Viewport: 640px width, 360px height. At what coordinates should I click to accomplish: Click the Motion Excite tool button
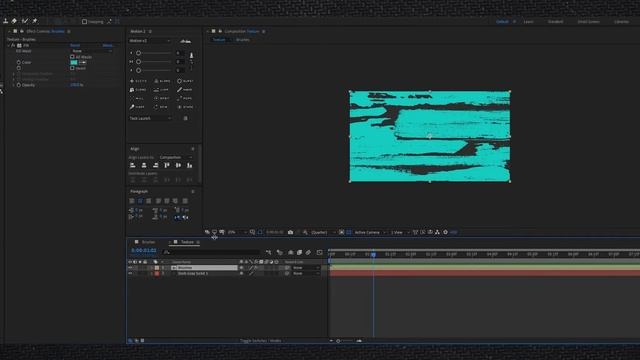click(138, 81)
